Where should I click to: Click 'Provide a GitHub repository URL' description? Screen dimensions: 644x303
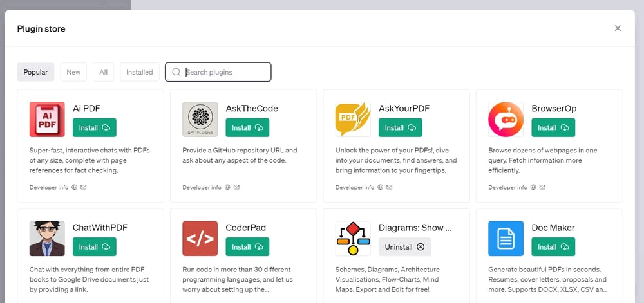tap(240, 156)
